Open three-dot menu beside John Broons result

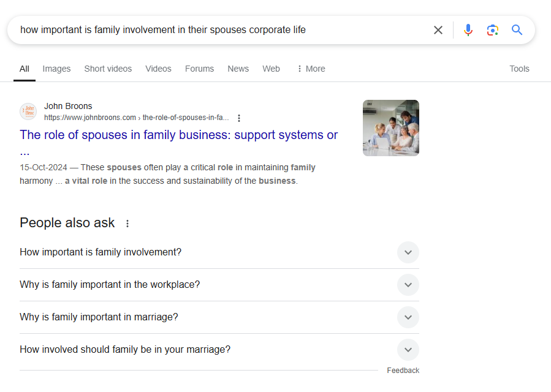pyautogui.click(x=239, y=118)
